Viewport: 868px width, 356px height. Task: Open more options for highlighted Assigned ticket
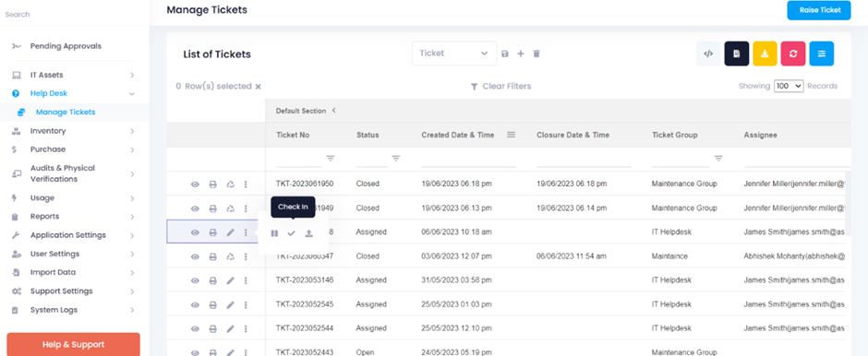246,232
